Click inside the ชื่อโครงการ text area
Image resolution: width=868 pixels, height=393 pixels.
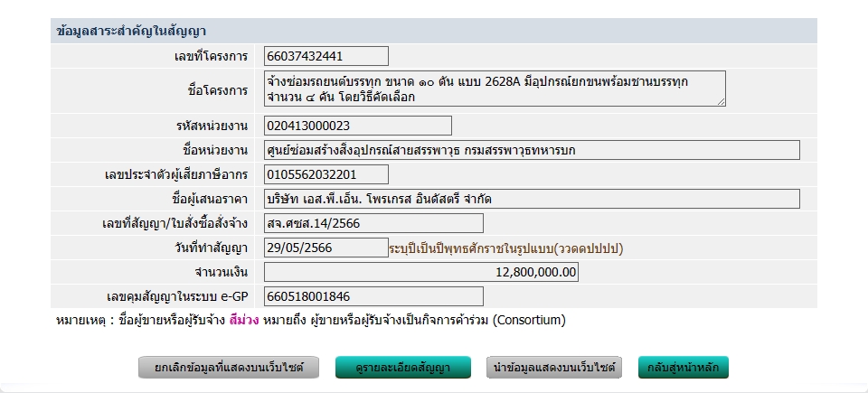pos(494,89)
